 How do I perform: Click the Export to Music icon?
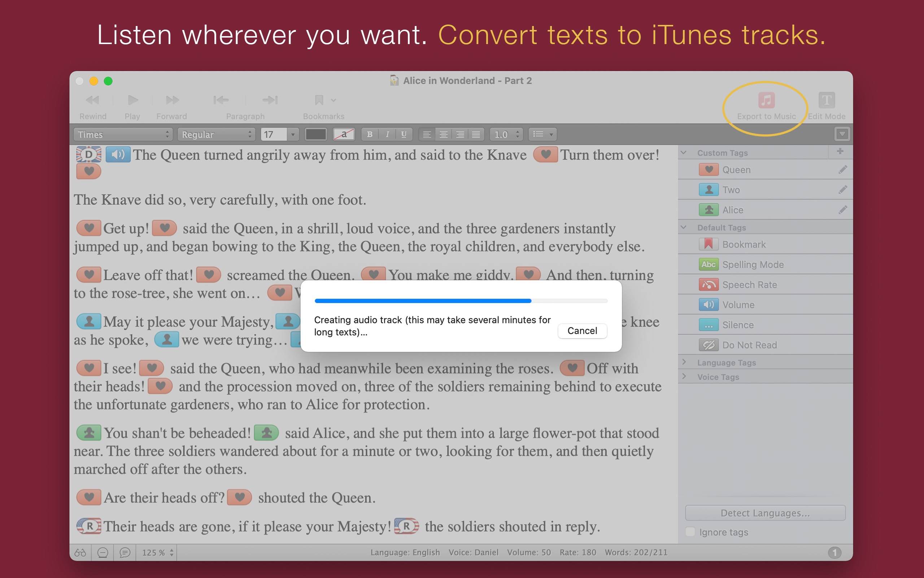point(766,100)
